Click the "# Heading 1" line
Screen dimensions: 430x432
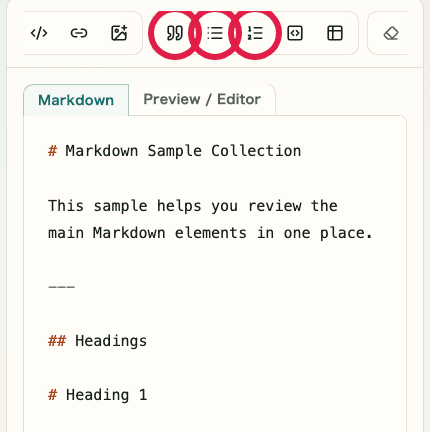(97, 395)
